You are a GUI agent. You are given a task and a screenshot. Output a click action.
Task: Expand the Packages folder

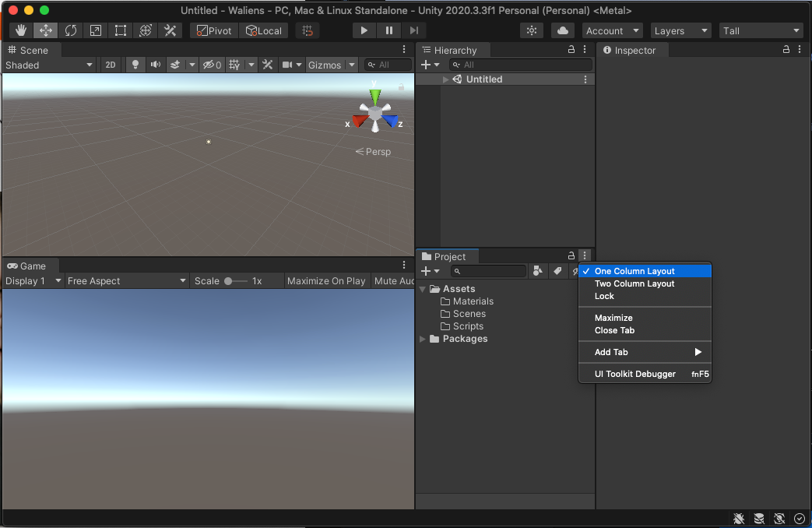click(422, 339)
